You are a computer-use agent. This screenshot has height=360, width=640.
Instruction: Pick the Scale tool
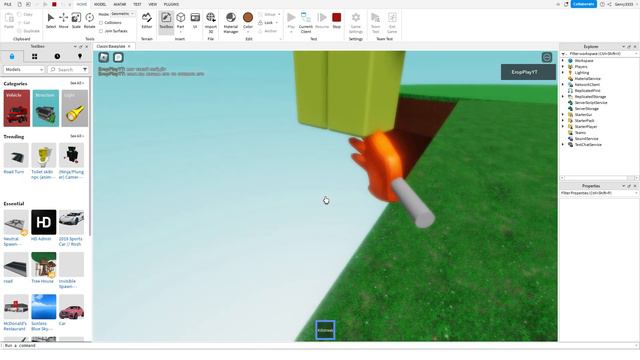click(76, 21)
